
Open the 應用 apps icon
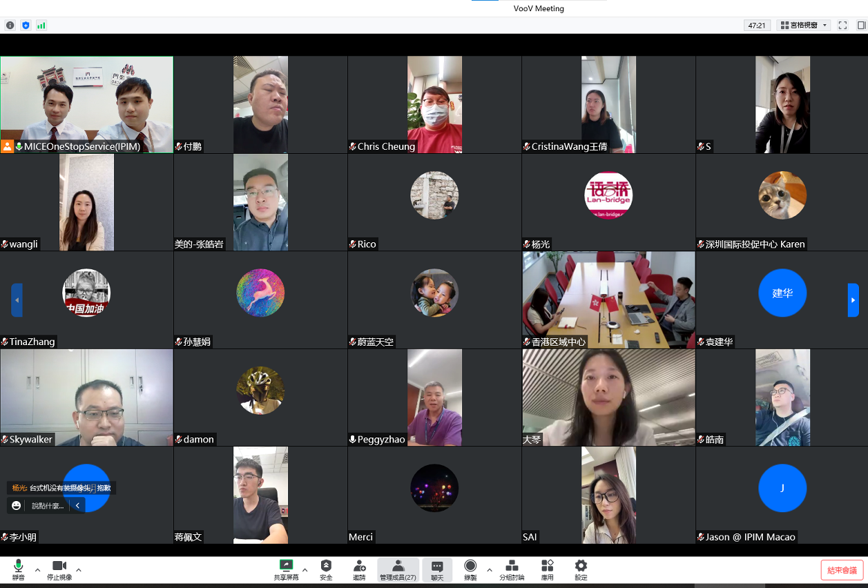[x=547, y=566]
